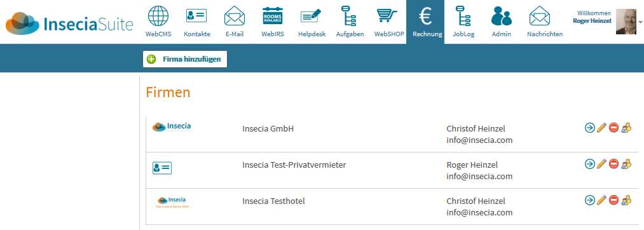Edit Insecia Test-Privatvermieter with pencil icon
644x230 pixels.
coord(601,164)
